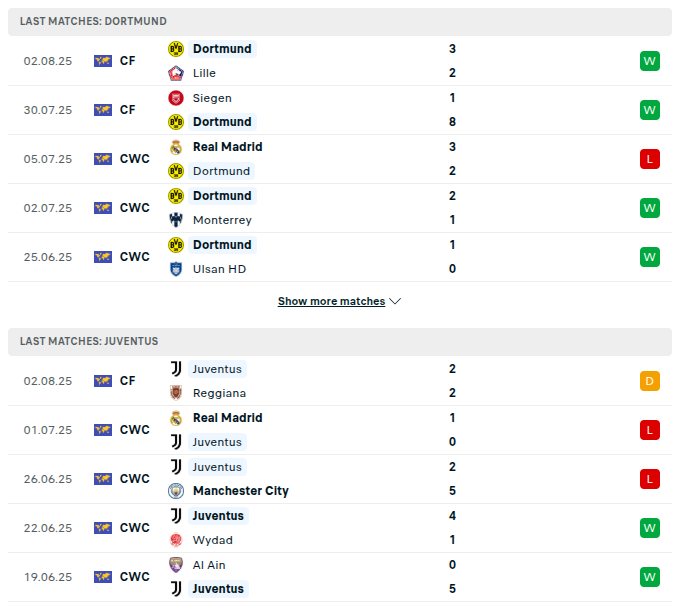677x605 pixels.
Task: Click the red L badge for Real Madrid vs Dortmund
Action: coord(650,159)
